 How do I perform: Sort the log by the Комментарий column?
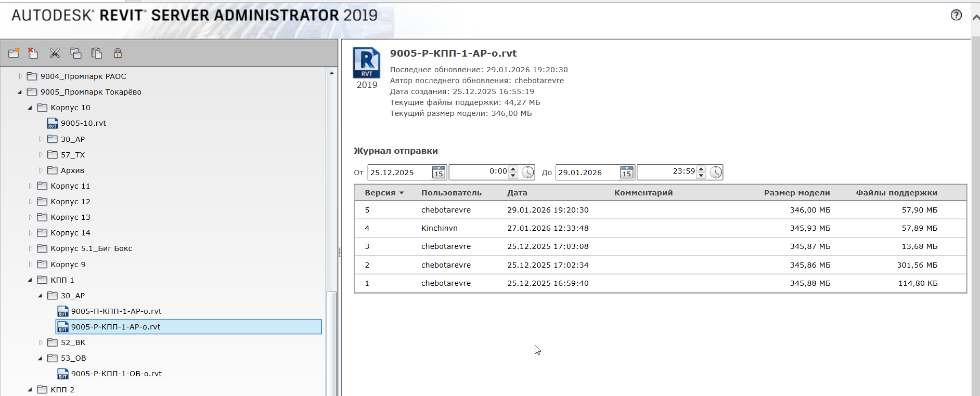click(643, 193)
